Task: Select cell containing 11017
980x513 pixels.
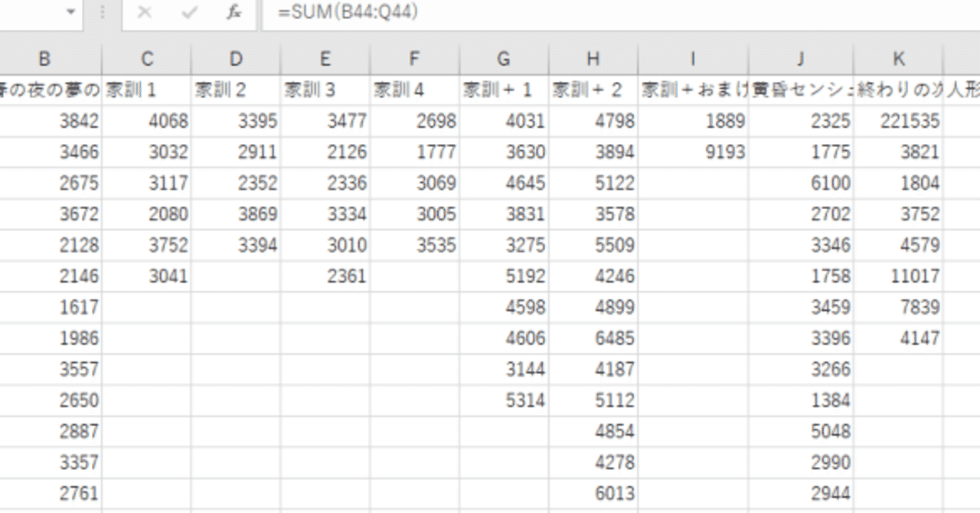Action: pos(899,276)
